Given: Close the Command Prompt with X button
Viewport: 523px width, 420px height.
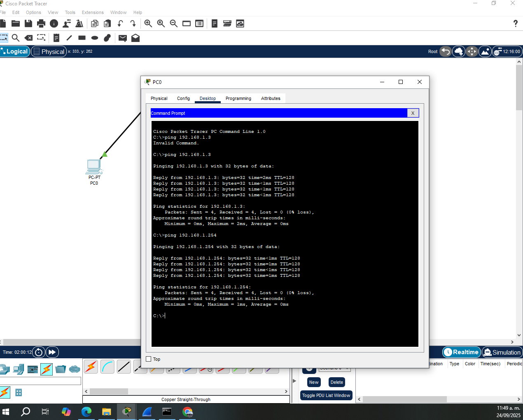Looking at the screenshot, I should pos(413,113).
